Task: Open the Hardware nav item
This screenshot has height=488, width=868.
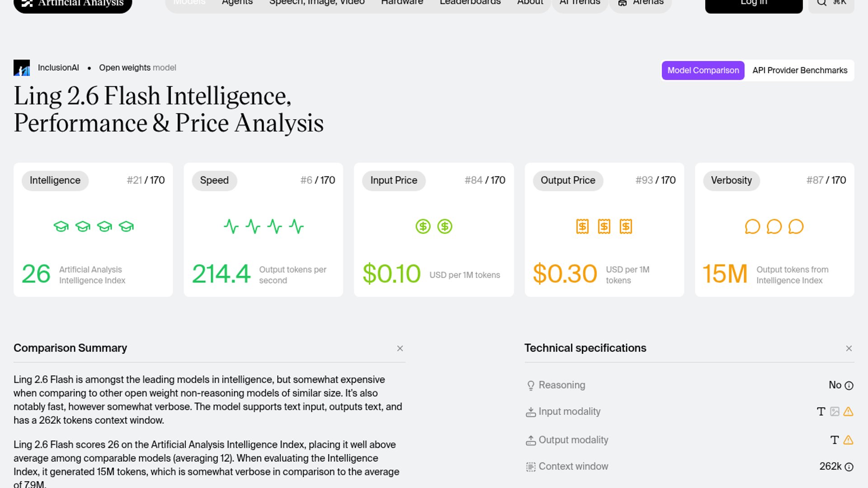Action: point(402,3)
